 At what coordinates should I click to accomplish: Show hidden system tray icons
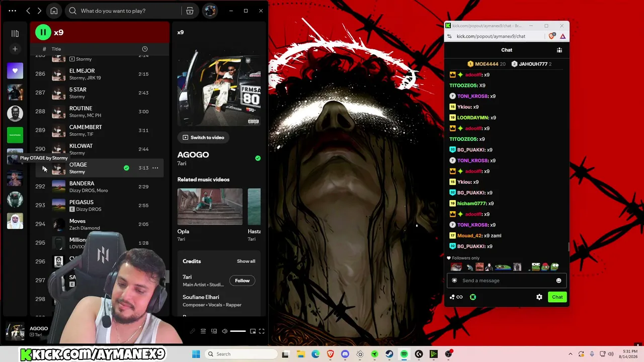[571, 354]
